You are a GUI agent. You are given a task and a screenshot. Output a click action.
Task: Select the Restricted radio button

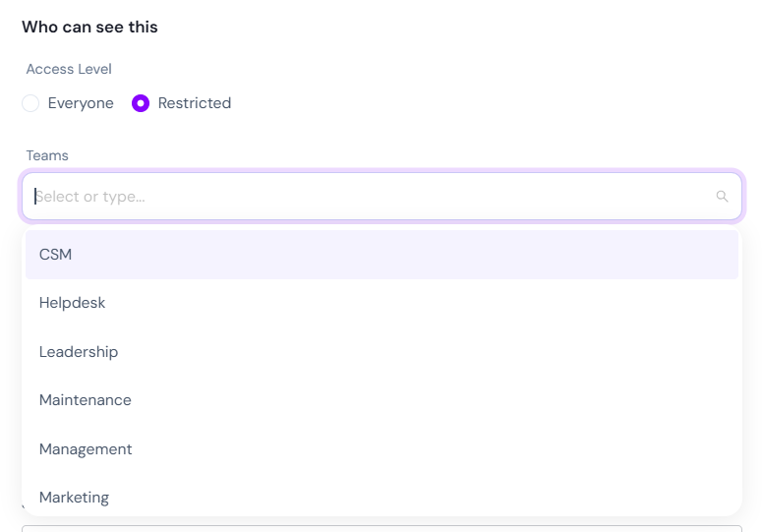pyautogui.click(x=141, y=103)
